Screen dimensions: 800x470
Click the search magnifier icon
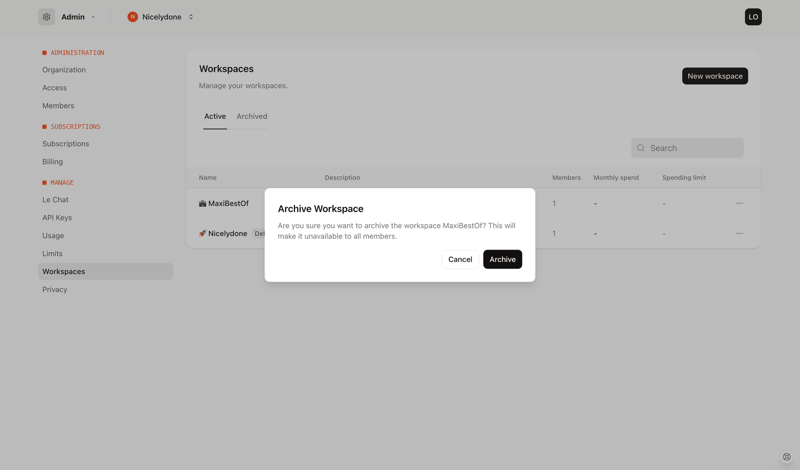(x=641, y=148)
